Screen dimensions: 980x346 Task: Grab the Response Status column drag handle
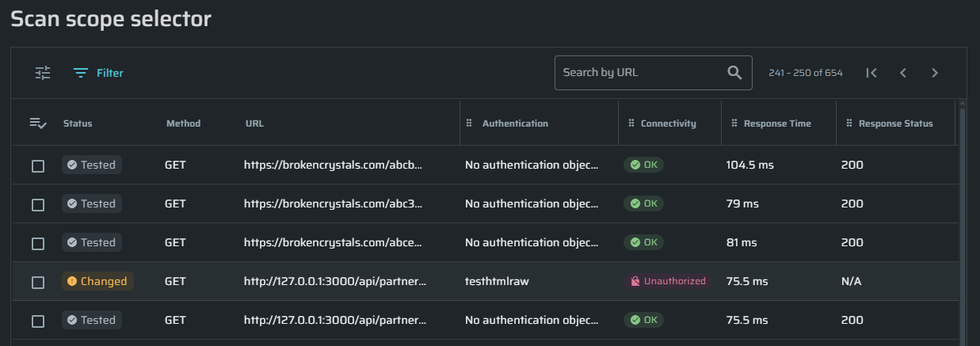849,124
